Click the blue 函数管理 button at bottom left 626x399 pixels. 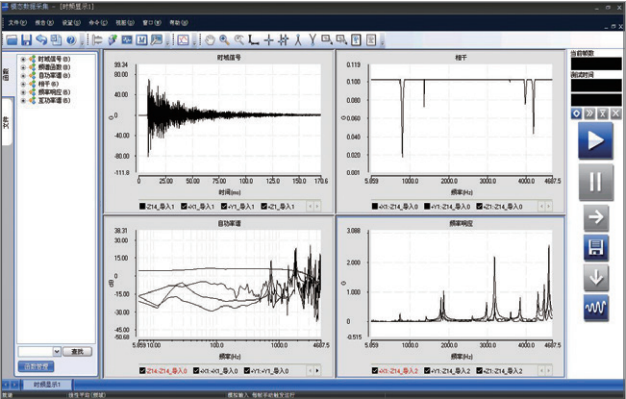(36, 366)
